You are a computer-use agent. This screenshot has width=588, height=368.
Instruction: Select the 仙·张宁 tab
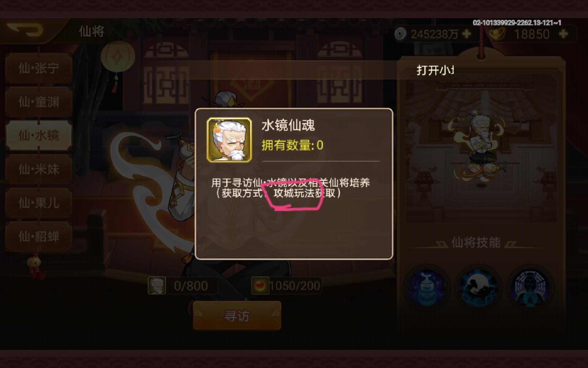pos(39,68)
